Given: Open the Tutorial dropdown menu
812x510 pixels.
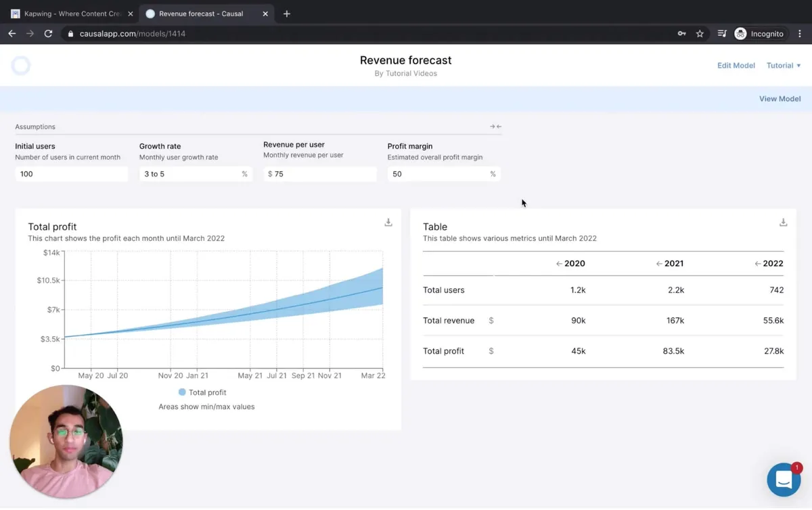Looking at the screenshot, I should click(783, 66).
